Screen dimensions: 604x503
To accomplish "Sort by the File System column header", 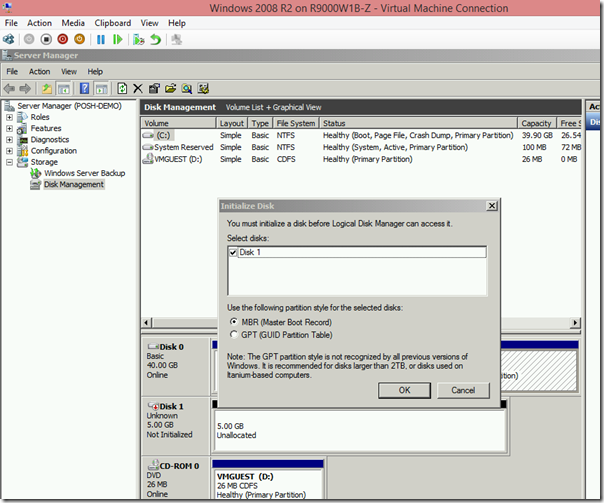I will point(296,123).
